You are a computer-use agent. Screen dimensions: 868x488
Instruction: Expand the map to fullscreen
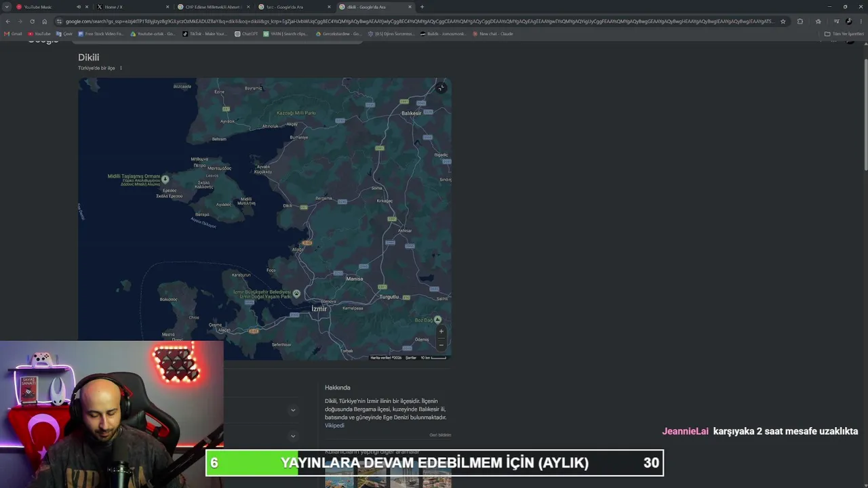click(x=441, y=87)
